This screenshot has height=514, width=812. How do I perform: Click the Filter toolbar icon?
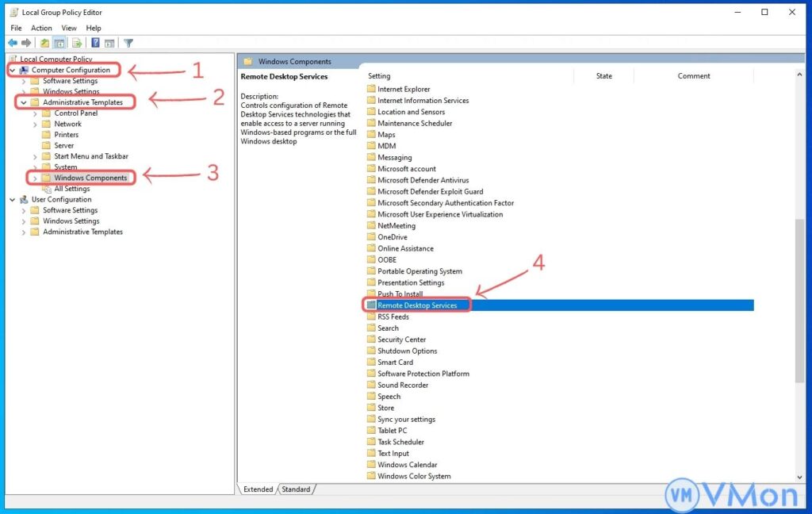pos(128,43)
